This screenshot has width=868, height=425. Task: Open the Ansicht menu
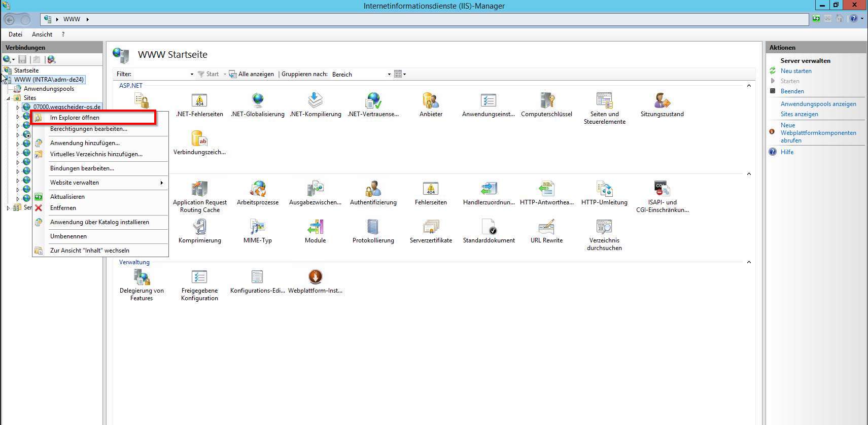coord(42,34)
